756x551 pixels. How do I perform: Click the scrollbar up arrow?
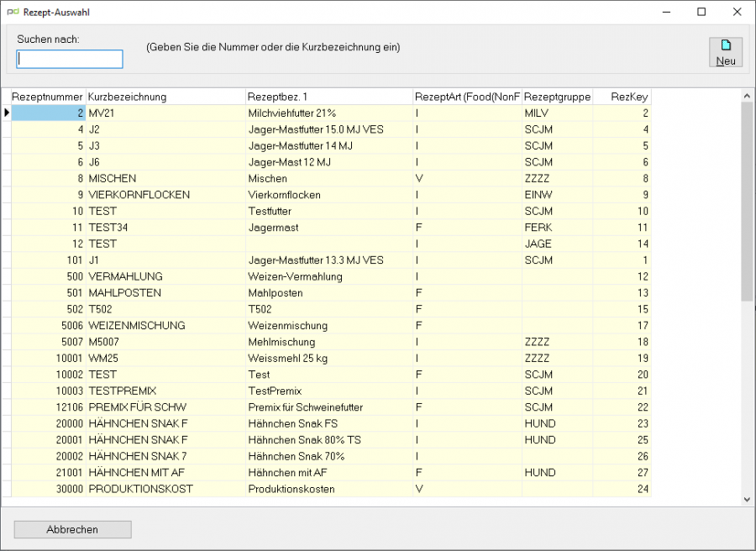pos(747,96)
